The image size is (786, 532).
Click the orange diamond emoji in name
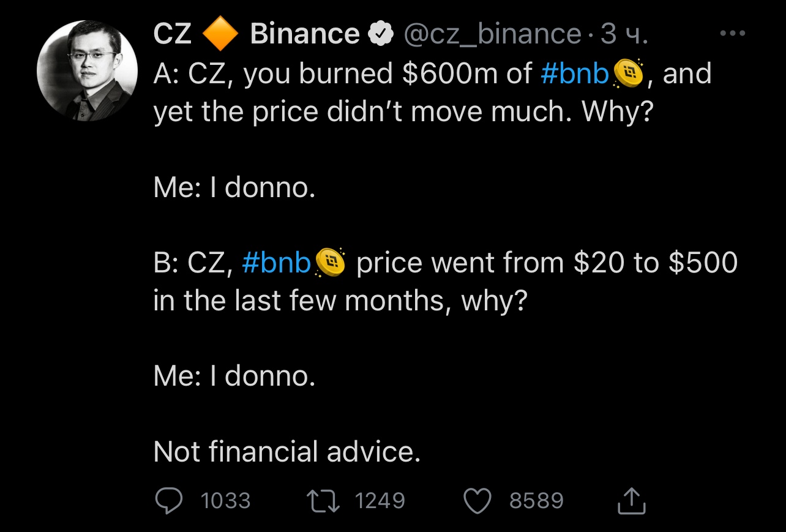click(220, 34)
